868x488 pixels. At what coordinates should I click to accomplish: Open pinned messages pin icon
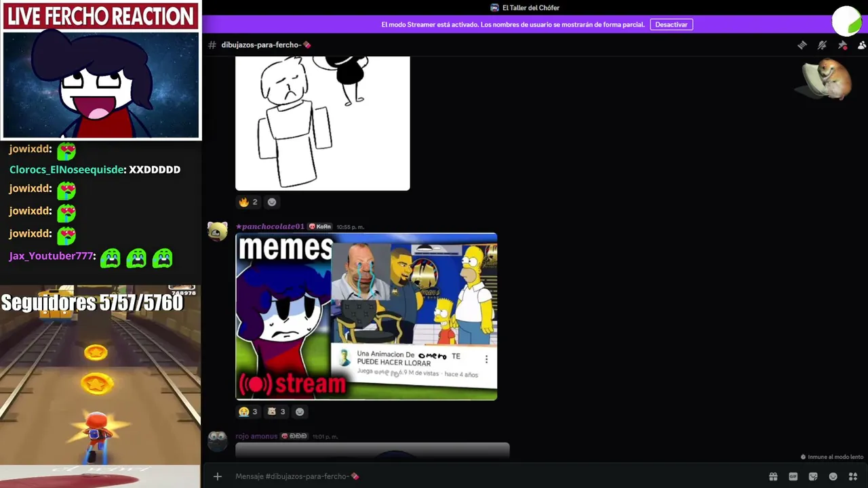coord(842,45)
